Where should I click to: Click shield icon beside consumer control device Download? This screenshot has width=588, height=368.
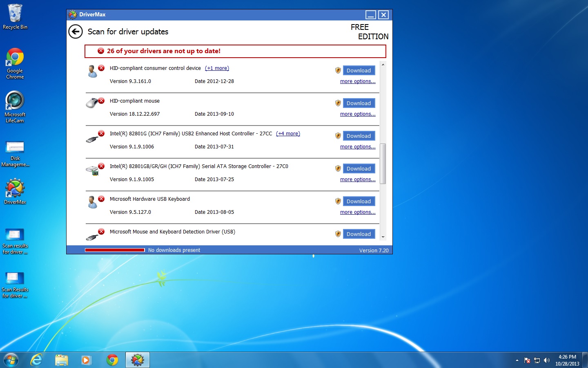point(338,70)
